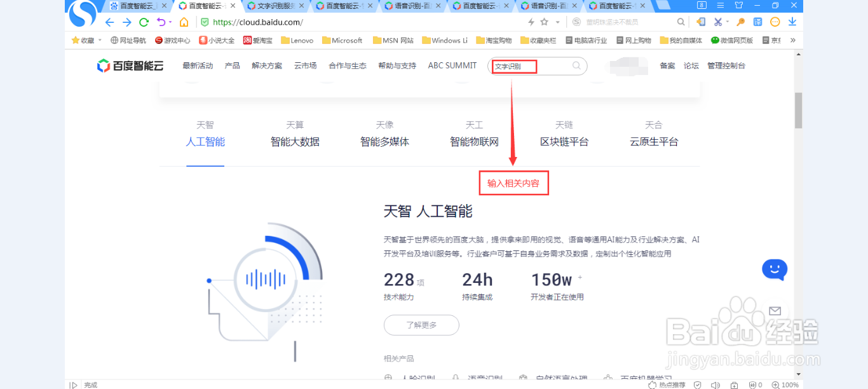Open the browser skin shirt icon
Image resolution: width=868 pixels, height=389 pixels.
click(x=738, y=5)
